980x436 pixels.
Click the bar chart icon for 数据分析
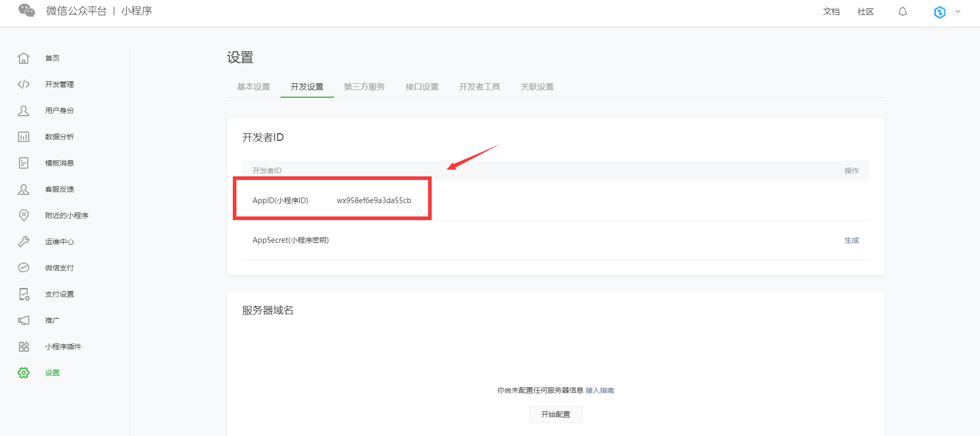coord(24,137)
